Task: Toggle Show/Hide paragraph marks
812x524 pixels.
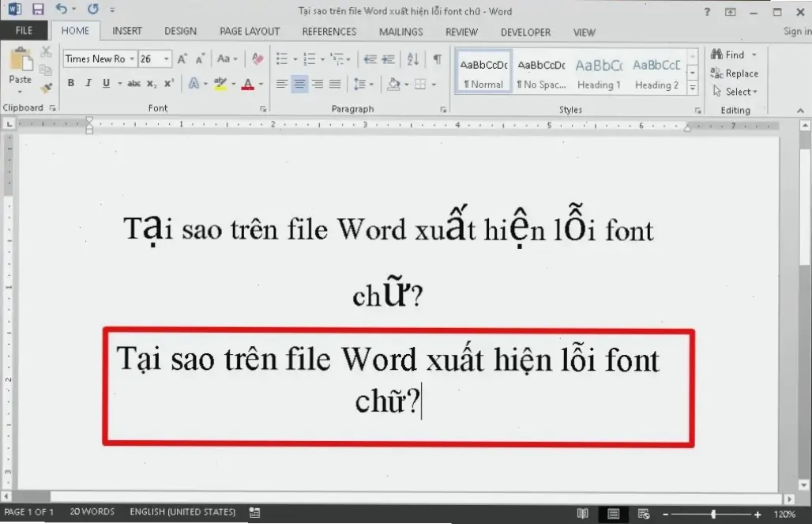Action: [x=438, y=59]
